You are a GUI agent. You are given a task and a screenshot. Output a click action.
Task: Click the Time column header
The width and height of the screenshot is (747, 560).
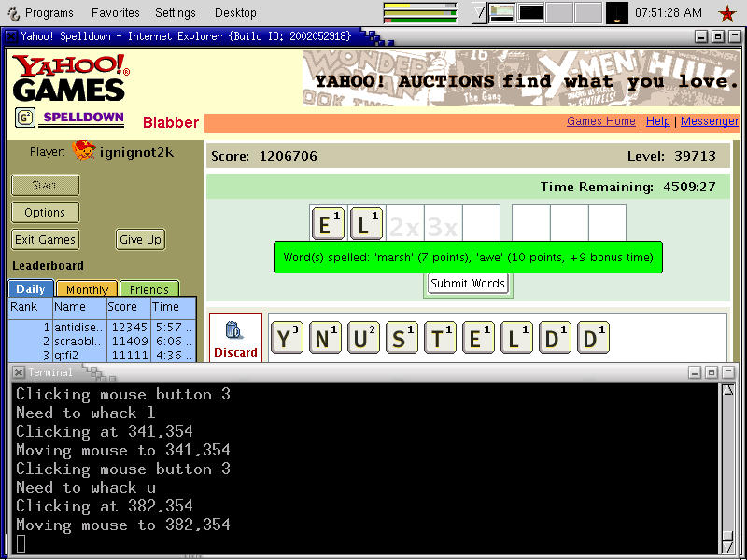(x=174, y=307)
